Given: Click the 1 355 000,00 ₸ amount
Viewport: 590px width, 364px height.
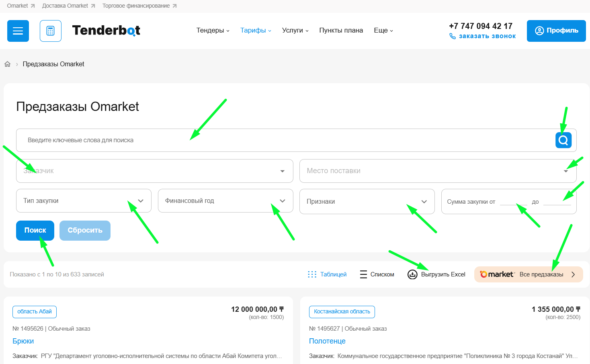Looking at the screenshot, I should pyautogui.click(x=556, y=309).
